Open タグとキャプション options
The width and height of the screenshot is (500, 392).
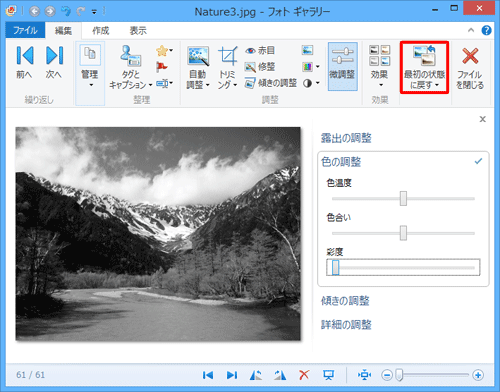point(131,67)
